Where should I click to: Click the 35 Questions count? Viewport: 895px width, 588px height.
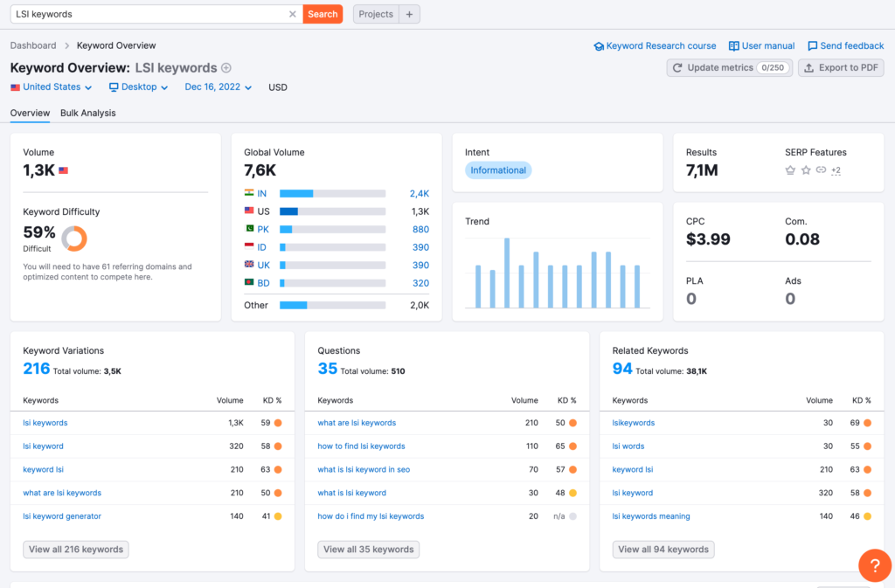click(x=328, y=369)
